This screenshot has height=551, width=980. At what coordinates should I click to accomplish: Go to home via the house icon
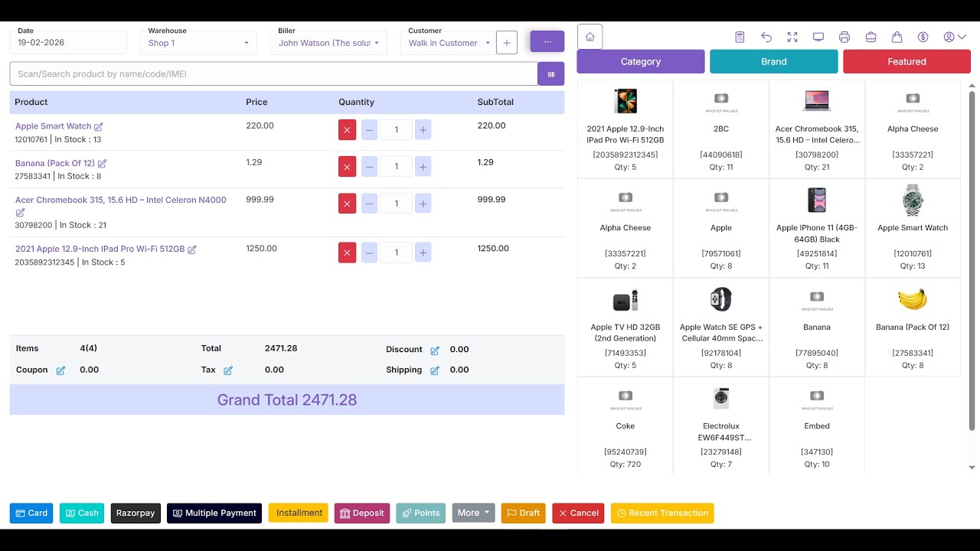[x=590, y=37]
